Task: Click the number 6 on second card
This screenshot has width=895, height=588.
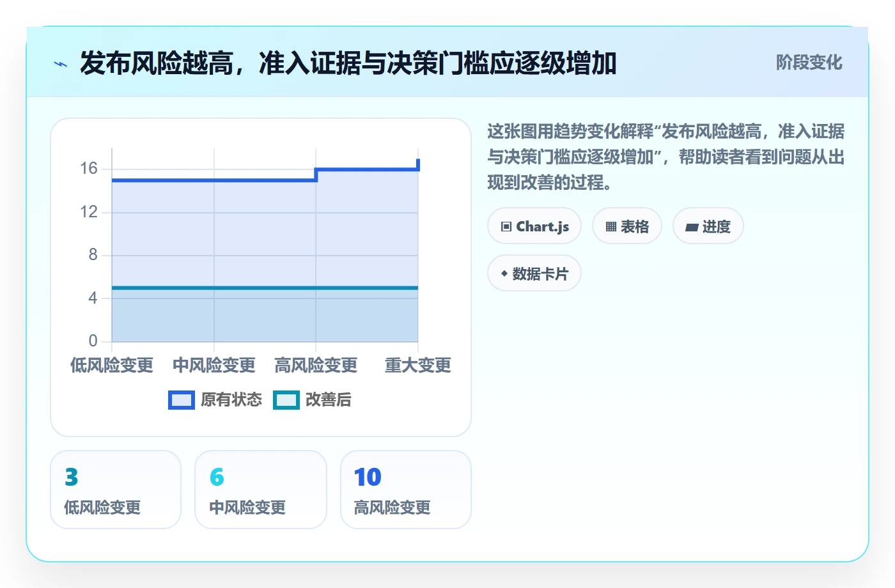Action: 217,477
